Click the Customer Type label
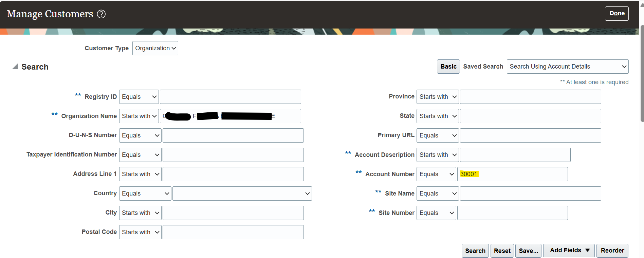This screenshot has width=644, height=258. click(x=107, y=48)
